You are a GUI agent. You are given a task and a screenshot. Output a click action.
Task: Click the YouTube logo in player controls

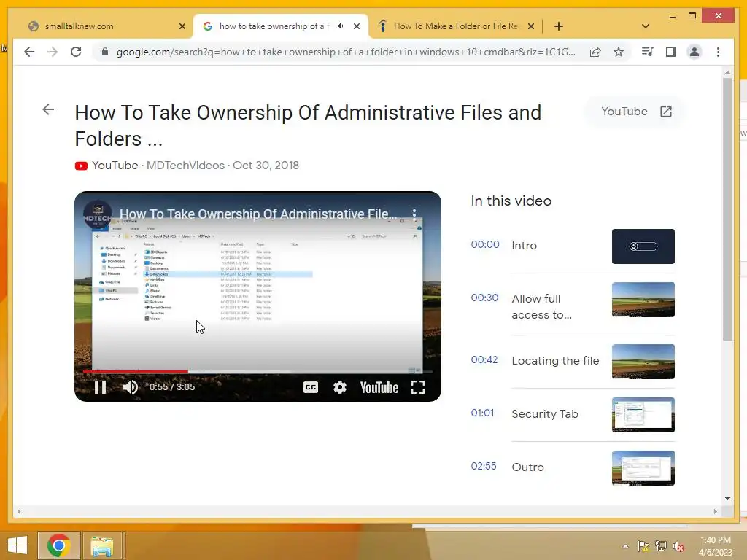[379, 388]
